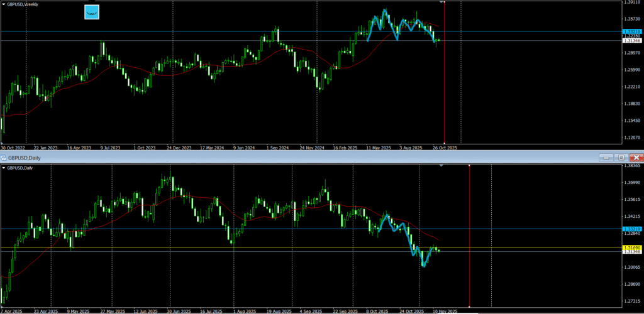Click the blue 1.33218 label on Weekly axis

(x=631, y=31)
